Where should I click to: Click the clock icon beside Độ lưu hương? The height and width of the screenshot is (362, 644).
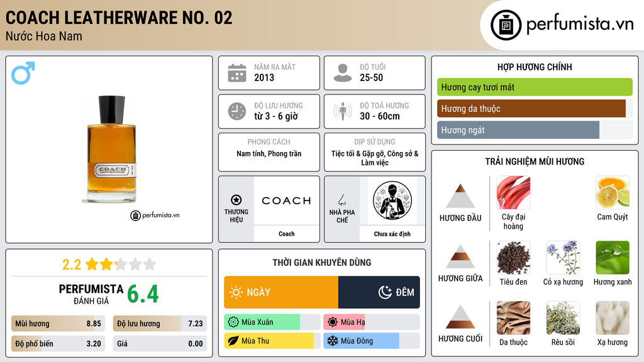tap(237, 111)
